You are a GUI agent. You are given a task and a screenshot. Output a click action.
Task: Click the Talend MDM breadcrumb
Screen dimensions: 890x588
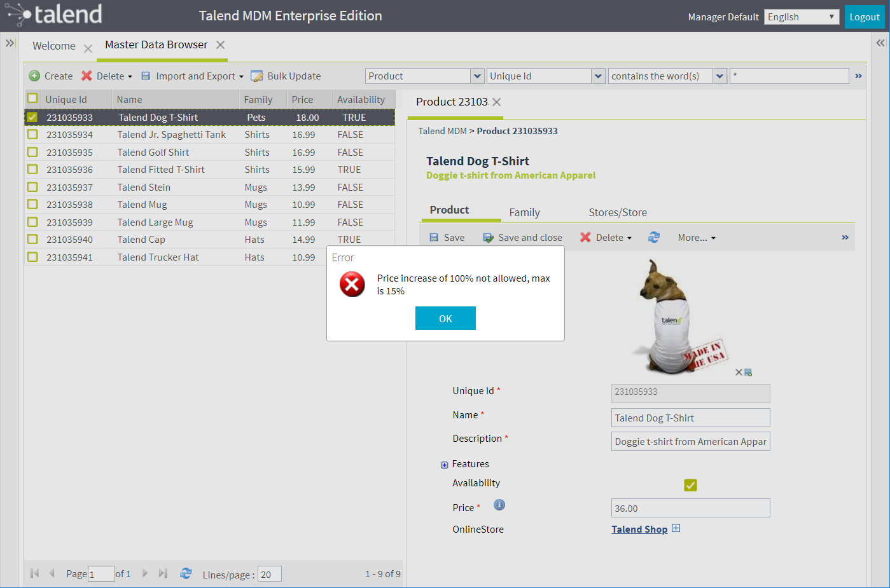coord(442,131)
